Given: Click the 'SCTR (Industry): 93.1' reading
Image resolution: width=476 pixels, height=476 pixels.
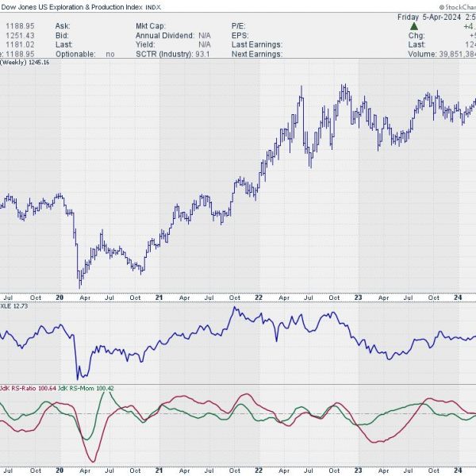Looking at the screenshot, I should pos(173,54).
